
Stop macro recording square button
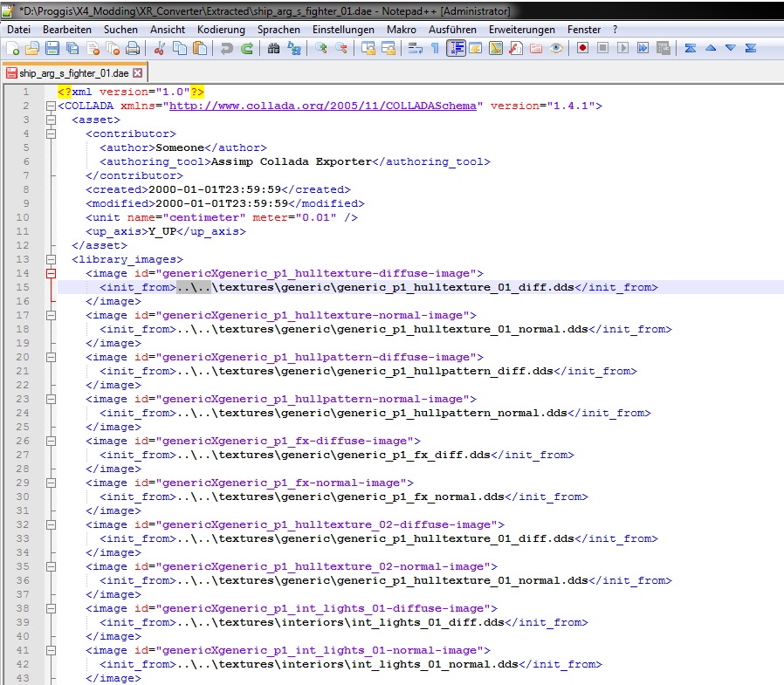click(603, 49)
